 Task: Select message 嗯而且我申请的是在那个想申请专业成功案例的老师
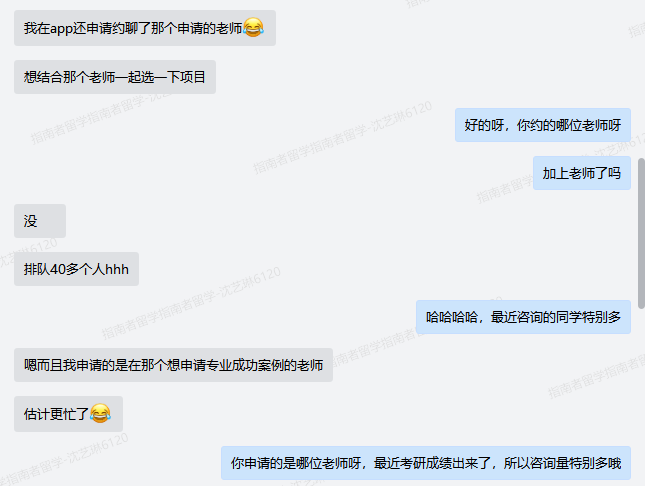(x=173, y=365)
